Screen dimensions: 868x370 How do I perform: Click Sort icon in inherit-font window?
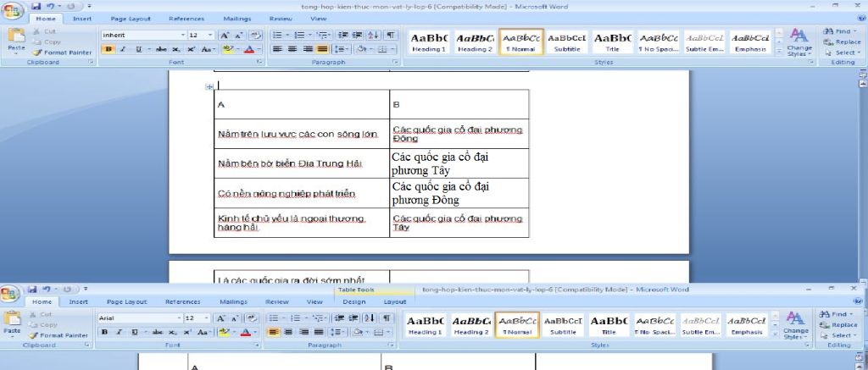point(374,35)
